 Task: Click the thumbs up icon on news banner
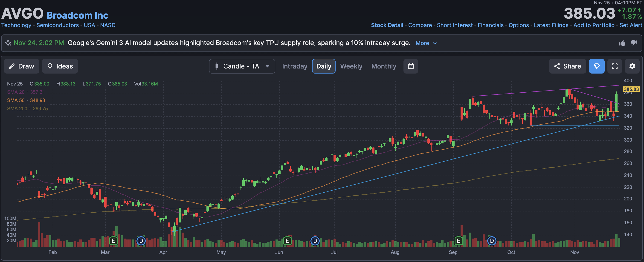click(622, 43)
